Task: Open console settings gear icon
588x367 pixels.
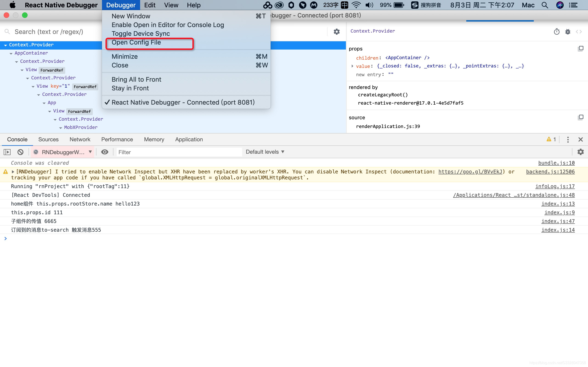Action: pos(580,152)
